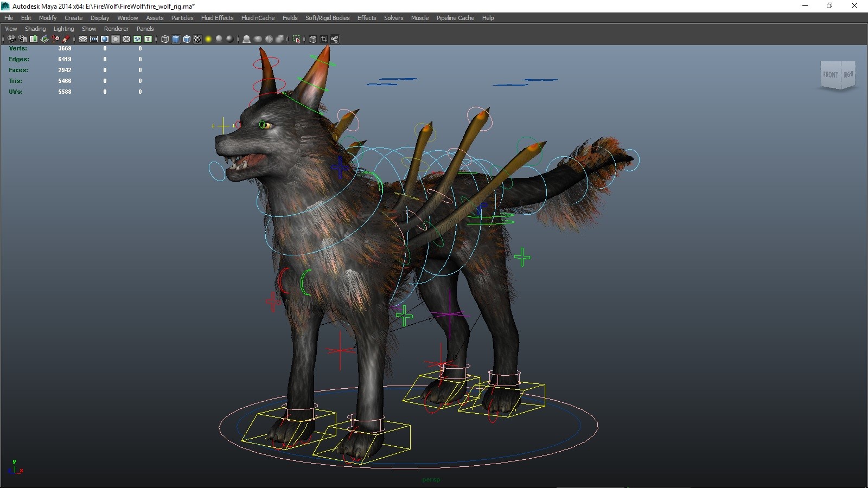The width and height of the screenshot is (868, 488).
Task: Open the Shading menu in the panel
Action: coord(35,29)
